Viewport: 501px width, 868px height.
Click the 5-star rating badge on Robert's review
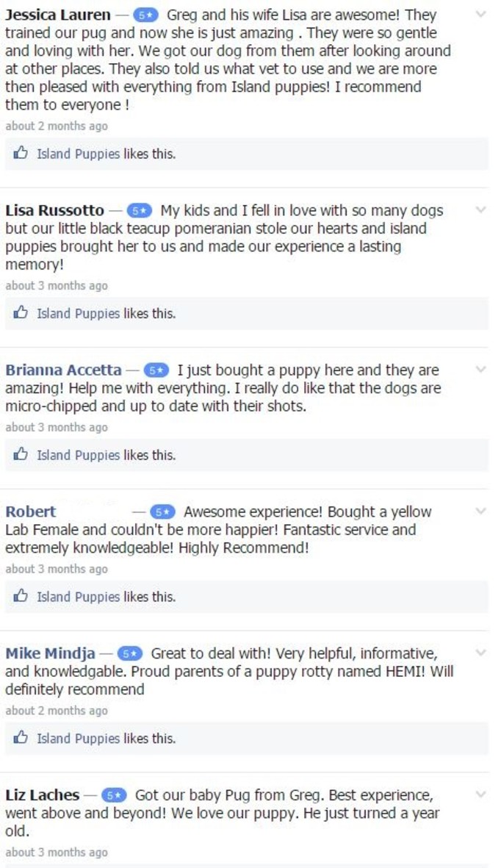tap(163, 512)
